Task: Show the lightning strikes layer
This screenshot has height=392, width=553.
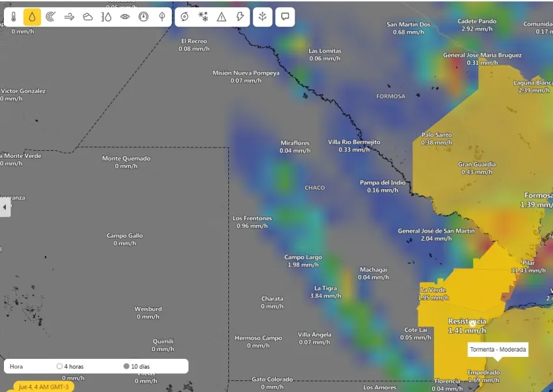Action: click(240, 17)
